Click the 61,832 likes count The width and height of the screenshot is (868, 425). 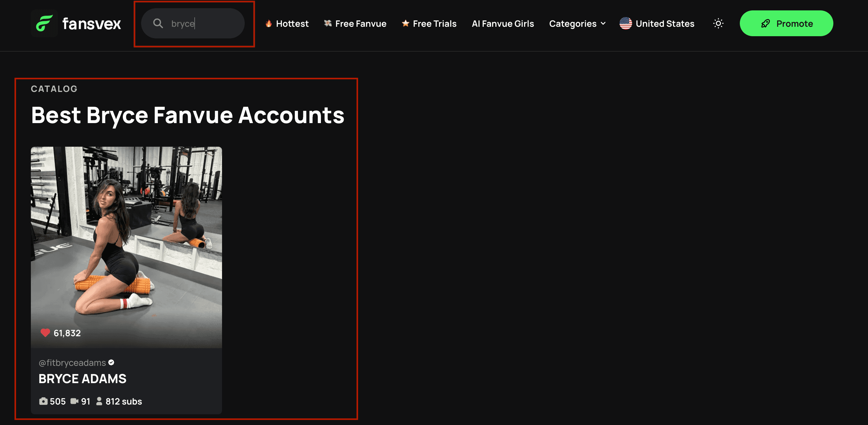67,333
